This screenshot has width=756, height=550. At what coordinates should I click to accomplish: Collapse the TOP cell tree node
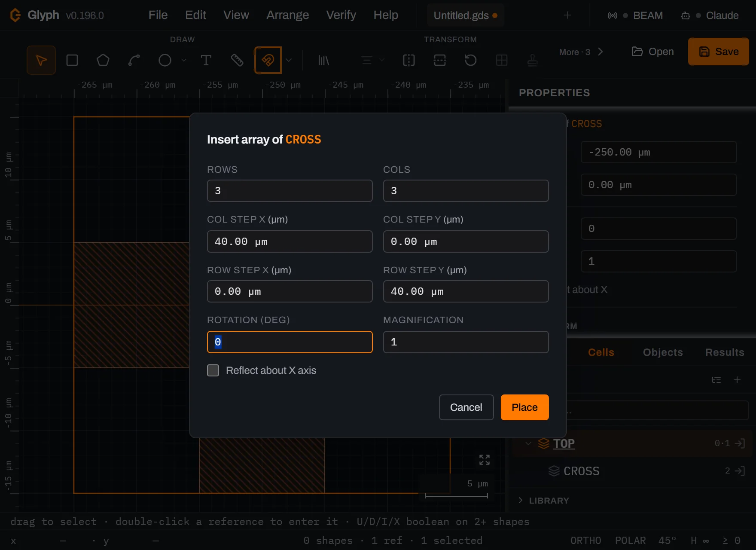tap(528, 443)
